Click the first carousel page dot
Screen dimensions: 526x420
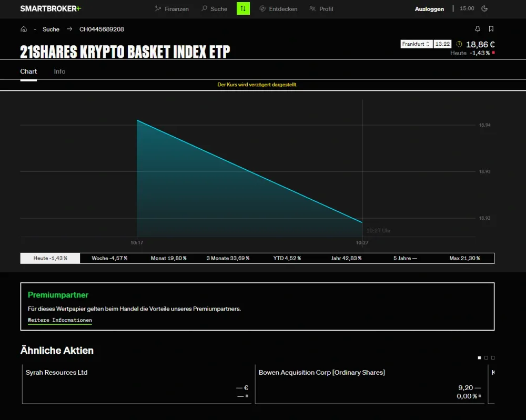click(x=479, y=357)
